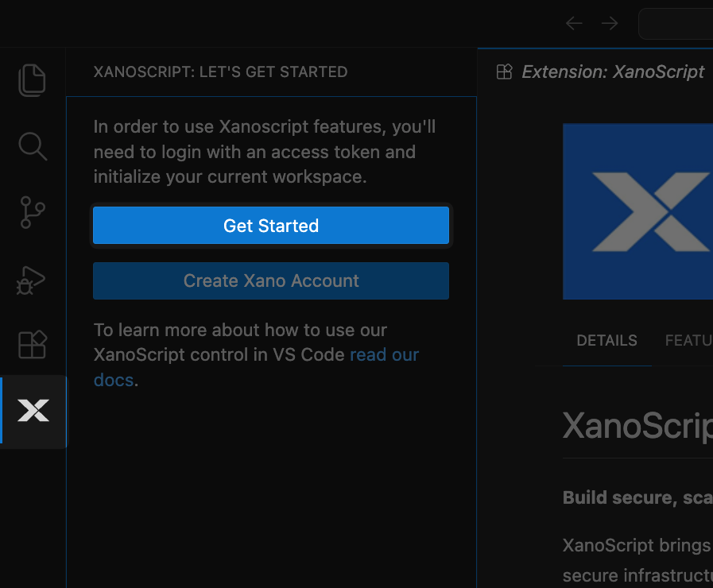713x588 pixels.
Task: Open the Explorer sidebar icon
Action: 32,79
